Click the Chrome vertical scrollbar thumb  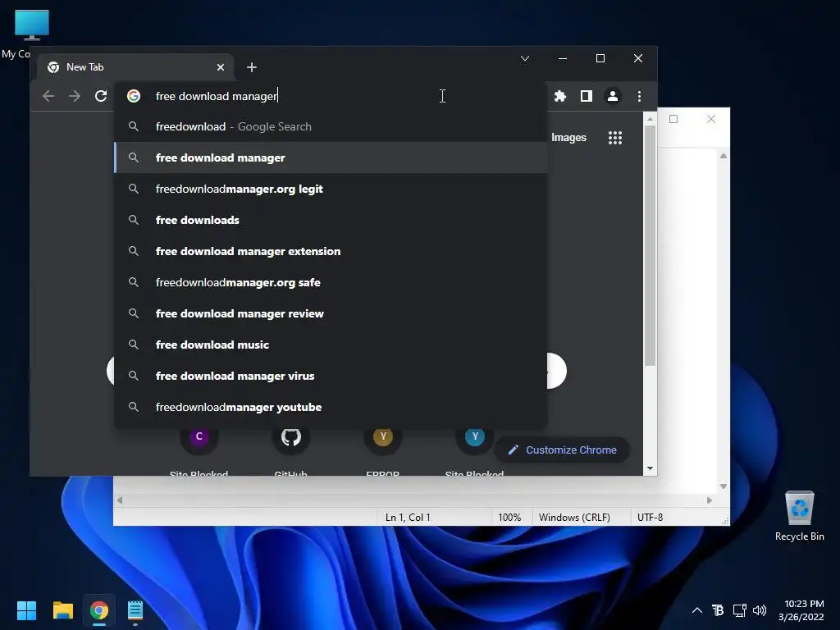tap(650, 246)
